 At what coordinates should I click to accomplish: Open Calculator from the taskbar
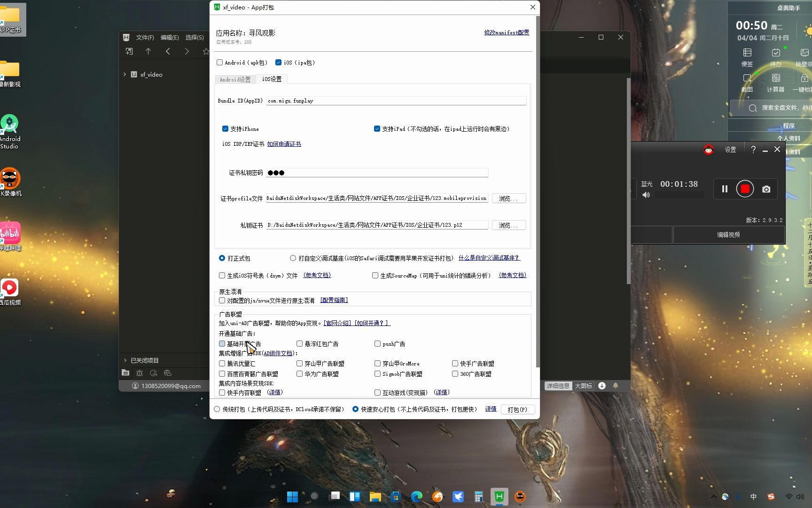[x=478, y=497]
